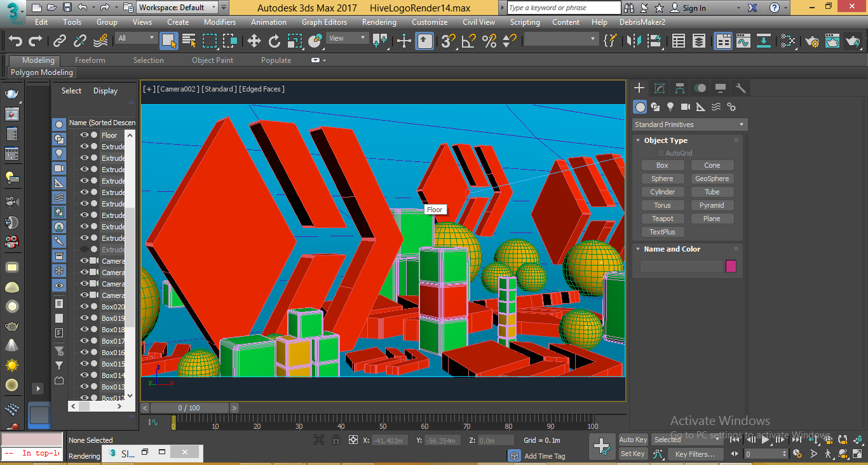The height and width of the screenshot is (465, 868).
Task: Open the Selected key filter dropdown
Action: 686,440
